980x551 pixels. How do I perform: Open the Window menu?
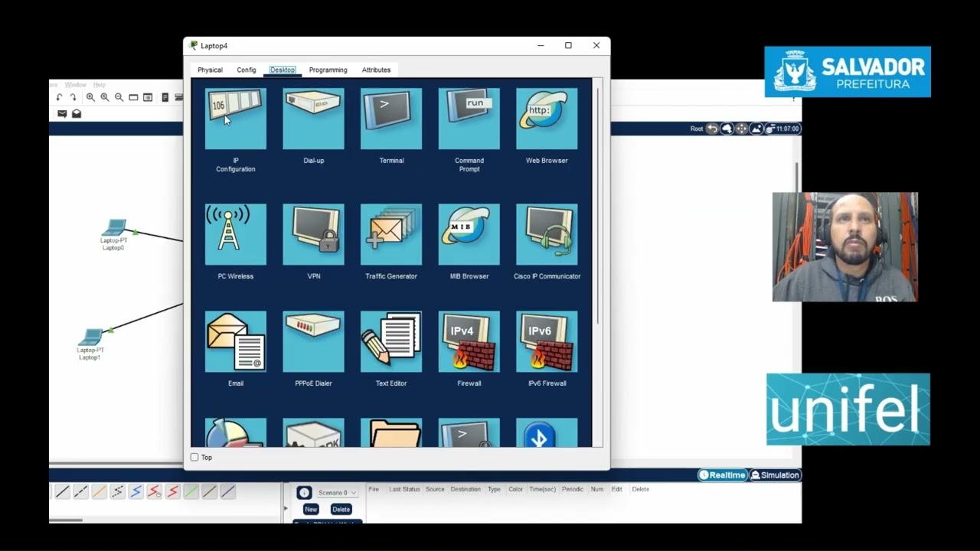[x=75, y=85]
